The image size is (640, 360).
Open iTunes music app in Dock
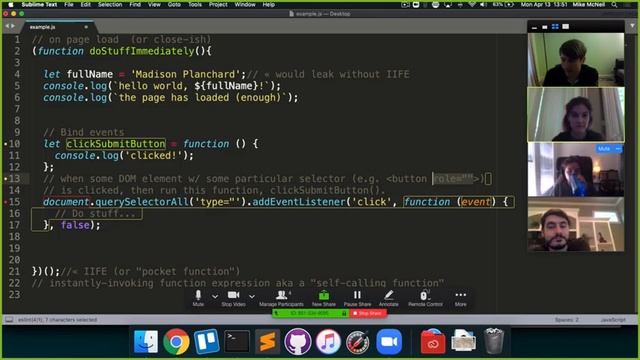(x=328, y=341)
